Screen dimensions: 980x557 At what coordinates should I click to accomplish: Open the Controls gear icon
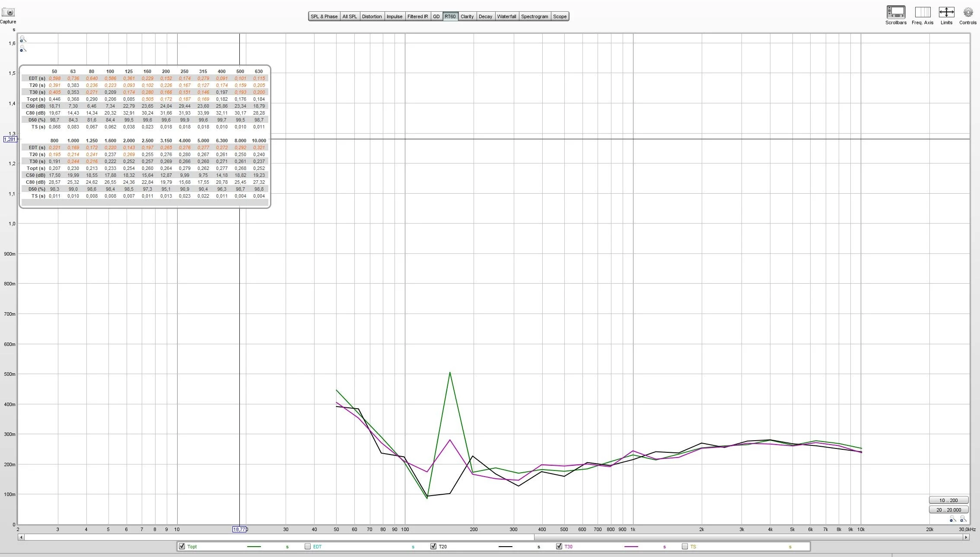point(968,12)
